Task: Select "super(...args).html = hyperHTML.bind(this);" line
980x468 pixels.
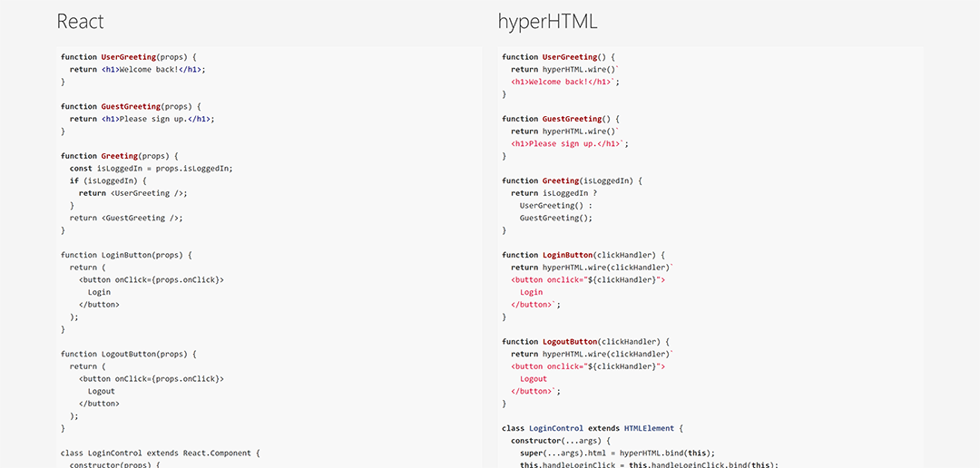Action: pyautogui.click(x=617, y=453)
